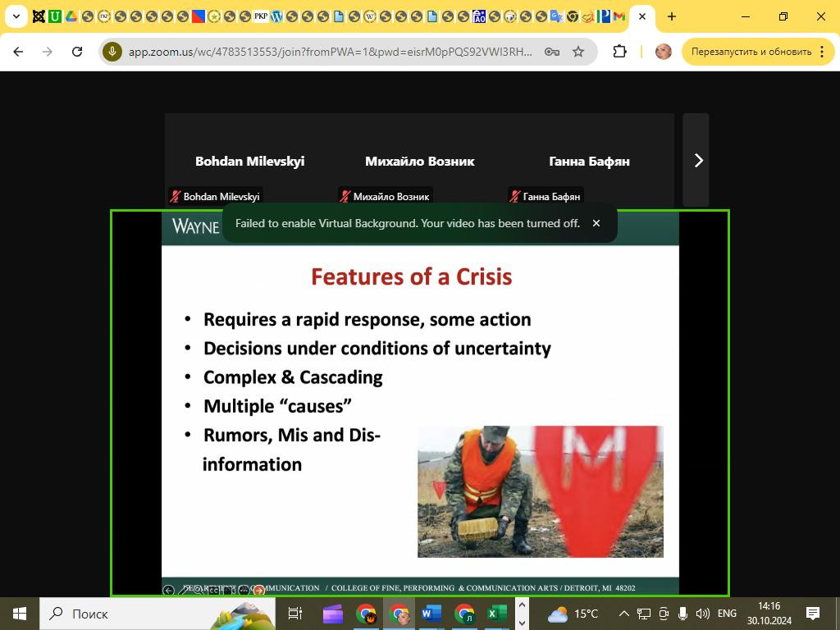Click the orange next-slide arrow
Screen dimensions: 840x630
(x=258, y=591)
